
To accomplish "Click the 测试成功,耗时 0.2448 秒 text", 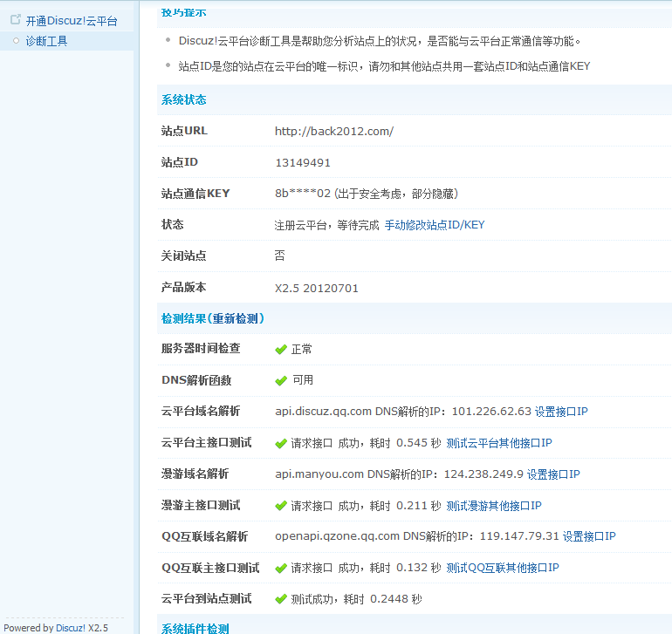I will pos(357,599).
